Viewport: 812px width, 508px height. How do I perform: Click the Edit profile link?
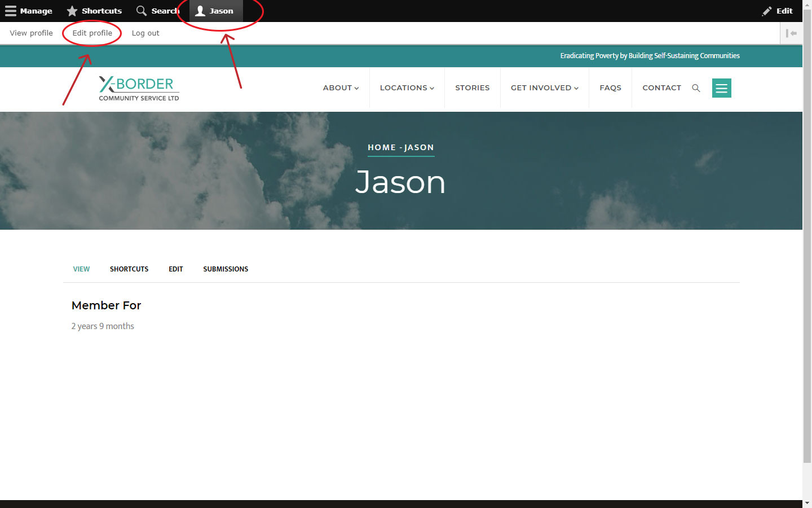92,33
